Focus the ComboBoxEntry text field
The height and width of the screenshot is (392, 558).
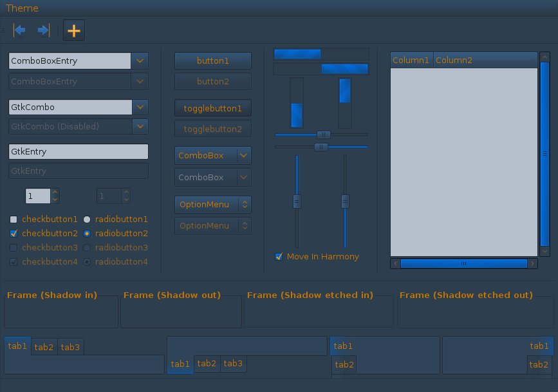[70, 61]
